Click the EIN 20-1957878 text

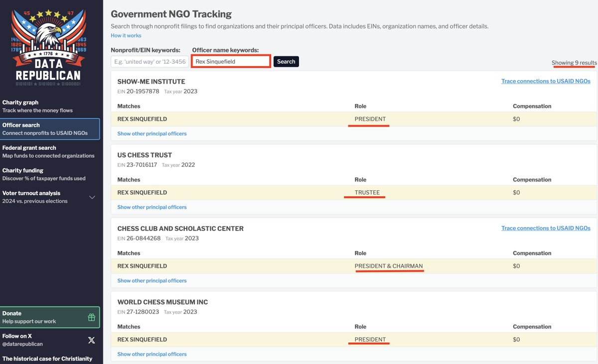pyautogui.click(x=139, y=92)
